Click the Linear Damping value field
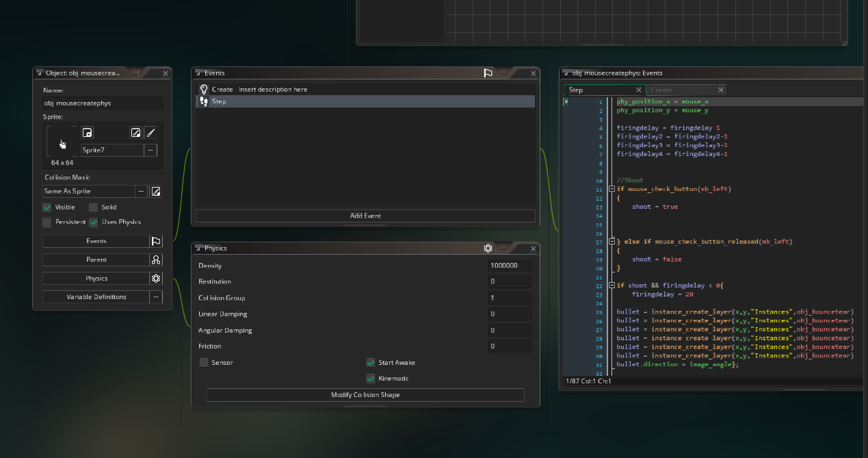 click(x=510, y=314)
